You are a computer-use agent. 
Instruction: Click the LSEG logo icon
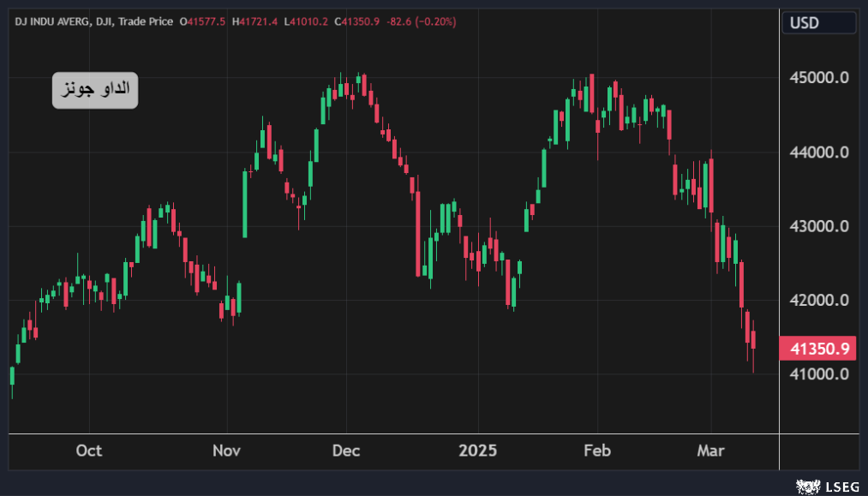click(805, 487)
